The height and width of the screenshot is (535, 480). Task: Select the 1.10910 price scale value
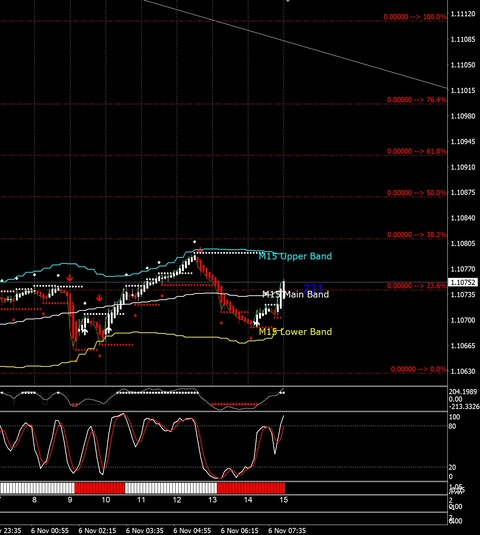point(463,167)
